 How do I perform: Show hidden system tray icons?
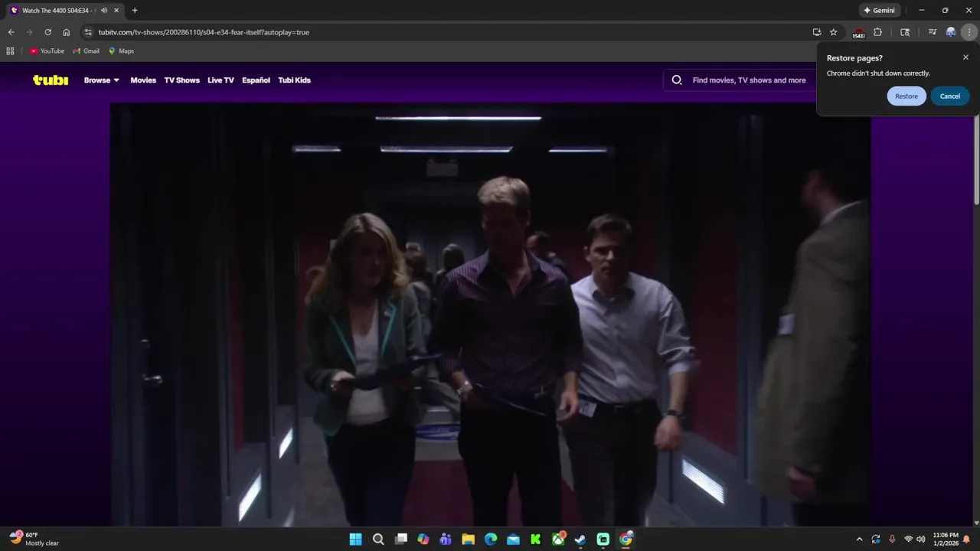click(859, 540)
